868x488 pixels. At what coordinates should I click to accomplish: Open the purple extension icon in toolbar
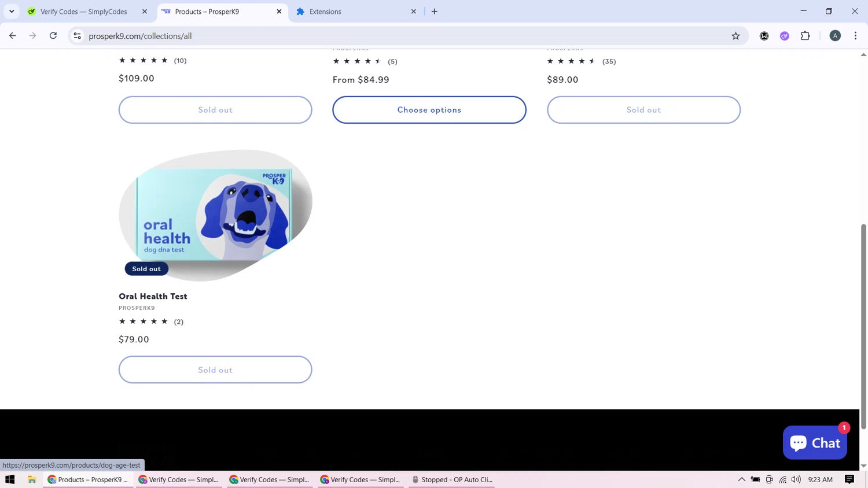784,36
